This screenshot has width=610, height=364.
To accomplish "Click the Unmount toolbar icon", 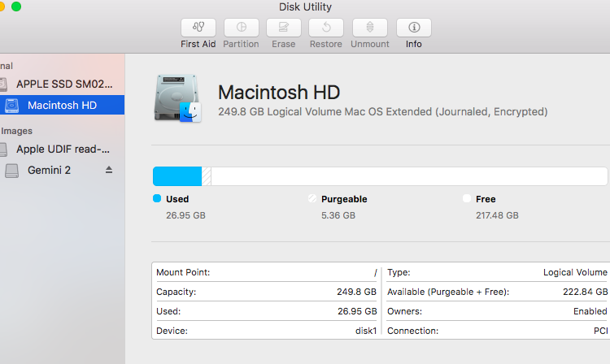I will (x=369, y=28).
